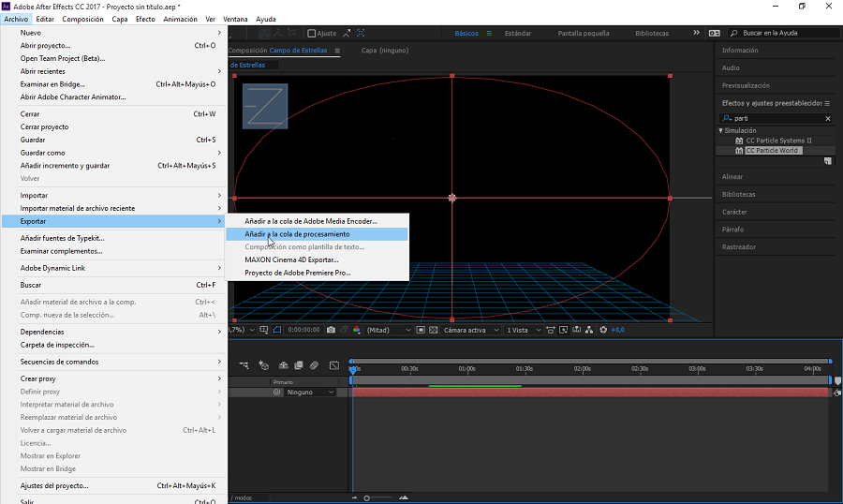Enable frame blending icon in timeline

coord(299,365)
